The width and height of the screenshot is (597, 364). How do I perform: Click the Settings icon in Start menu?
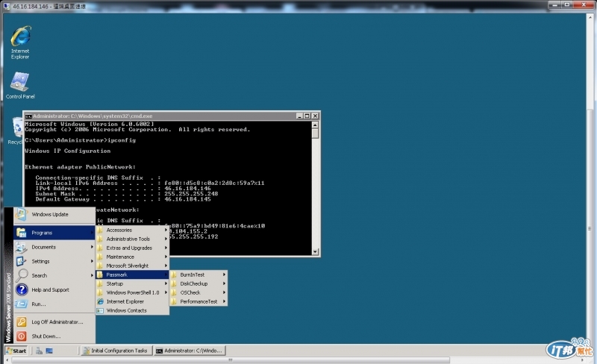tap(21, 261)
